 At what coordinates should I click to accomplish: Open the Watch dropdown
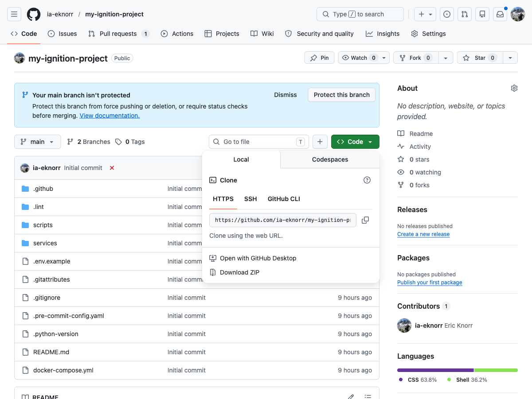[x=364, y=58]
